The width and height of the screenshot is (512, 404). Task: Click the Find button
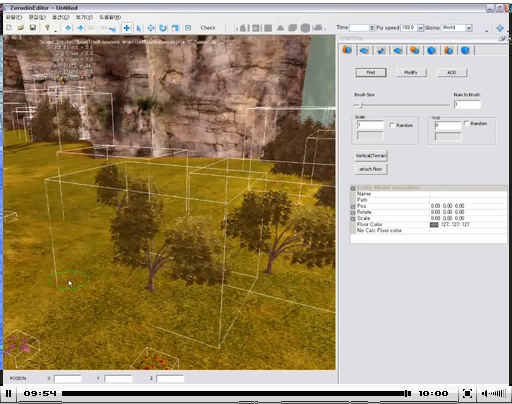tap(371, 72)
